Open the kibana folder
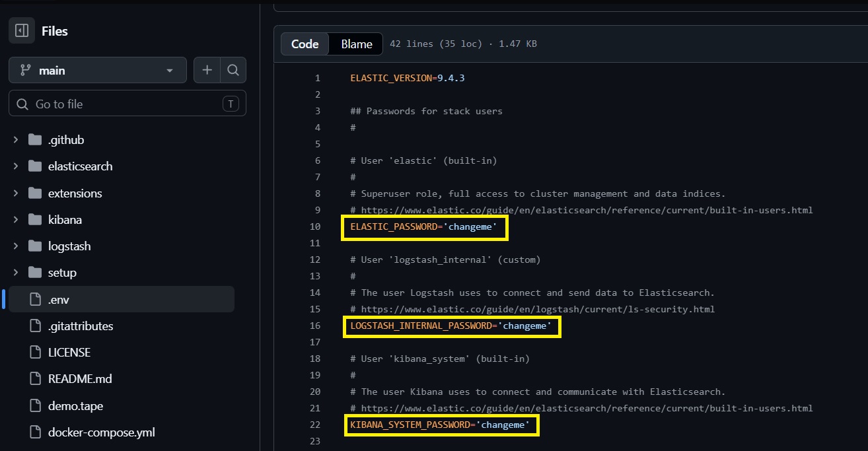 pyautogui.click(x=65, y=220)
